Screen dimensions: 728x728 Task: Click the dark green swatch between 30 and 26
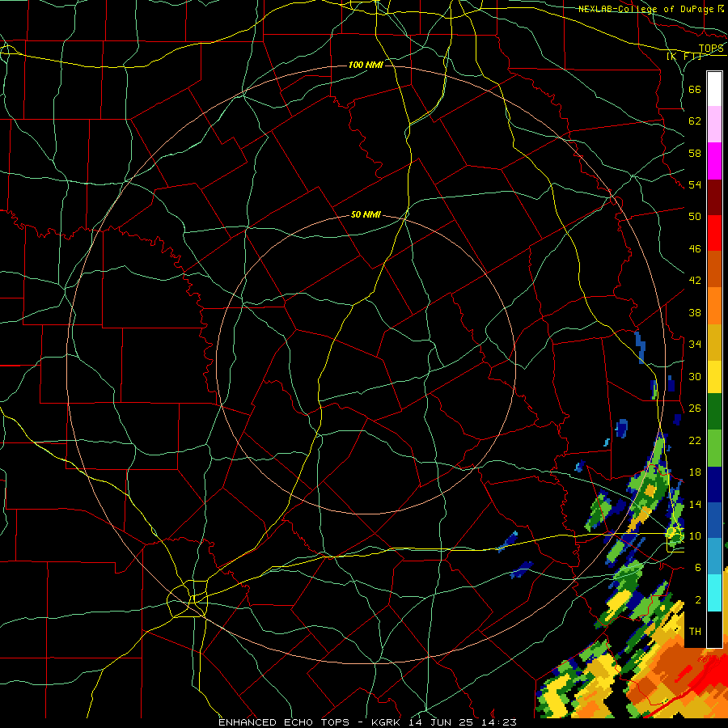tap(714, 412)
